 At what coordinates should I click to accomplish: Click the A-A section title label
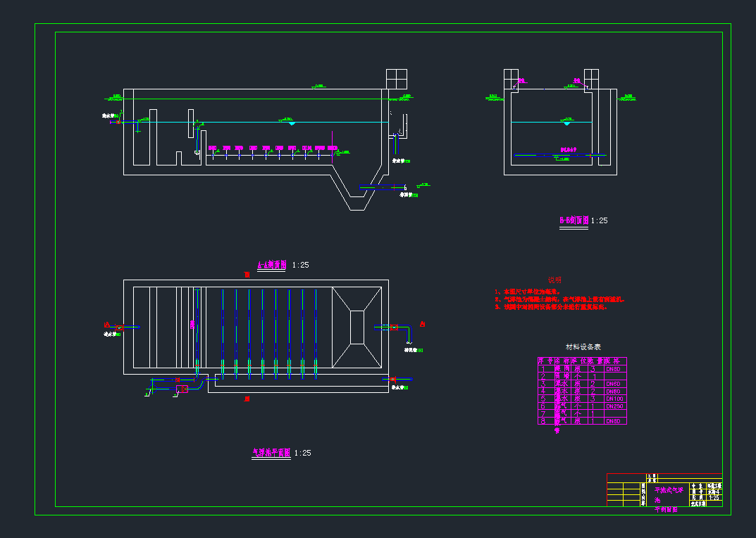click(271, 265)
